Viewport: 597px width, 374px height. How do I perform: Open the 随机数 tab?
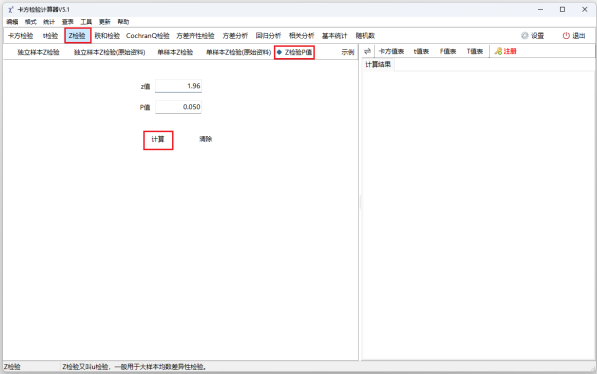pos(366,36)
